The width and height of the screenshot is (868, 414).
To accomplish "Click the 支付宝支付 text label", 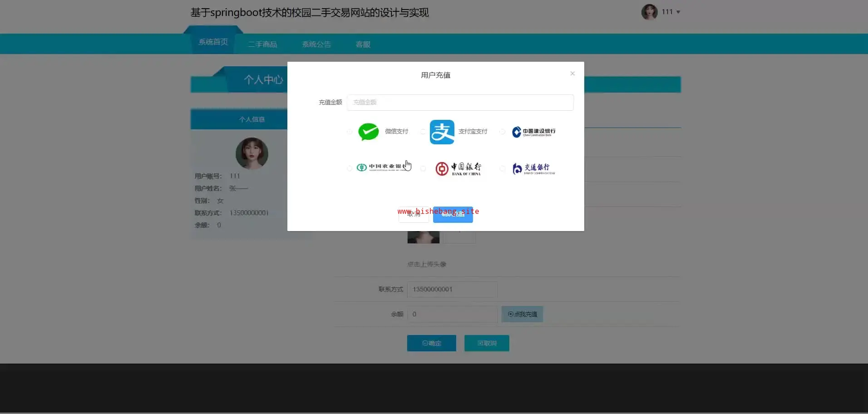I will click(x=473, y=132).
